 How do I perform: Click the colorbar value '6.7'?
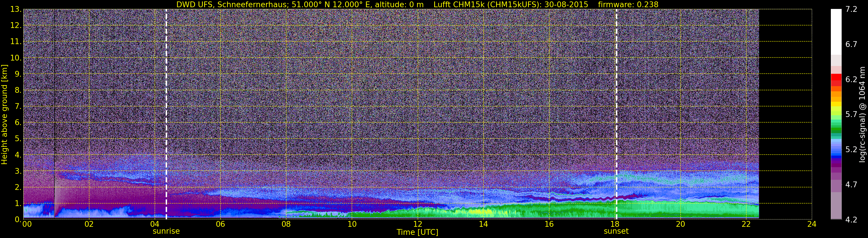coord(851,44)
